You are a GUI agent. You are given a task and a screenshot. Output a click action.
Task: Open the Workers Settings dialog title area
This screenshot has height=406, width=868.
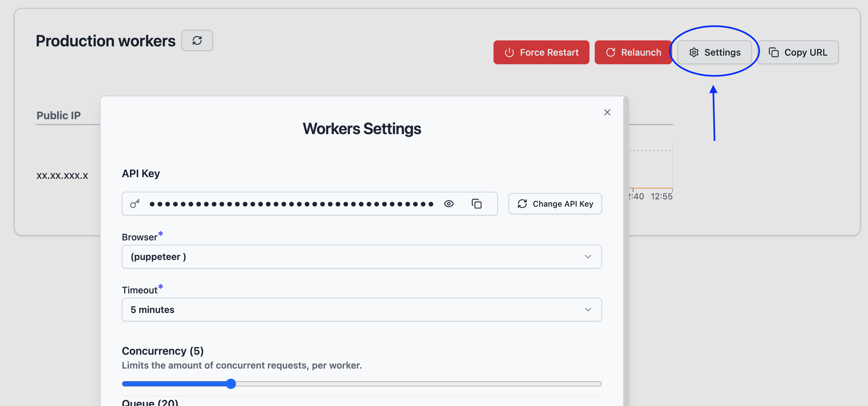[362, 128]
